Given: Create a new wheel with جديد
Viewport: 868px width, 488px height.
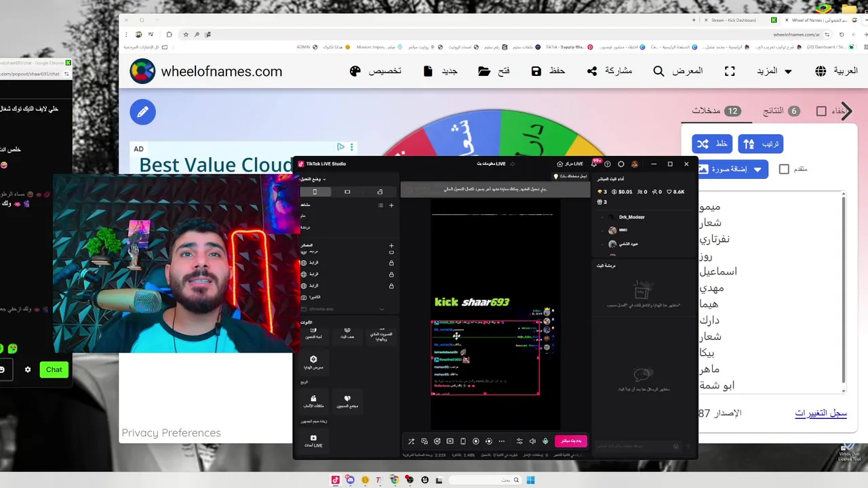Looking at the screenshot, I should (440, 71).
